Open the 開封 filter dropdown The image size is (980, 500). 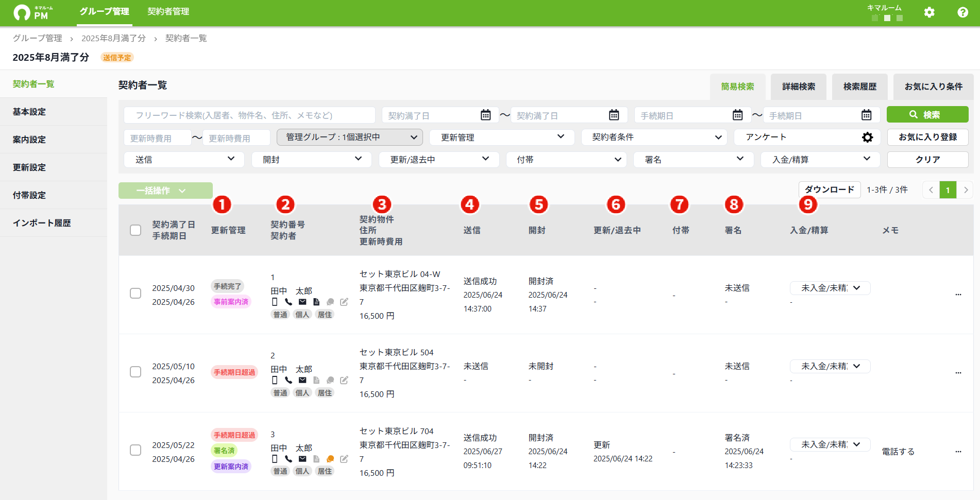[312, 160]
